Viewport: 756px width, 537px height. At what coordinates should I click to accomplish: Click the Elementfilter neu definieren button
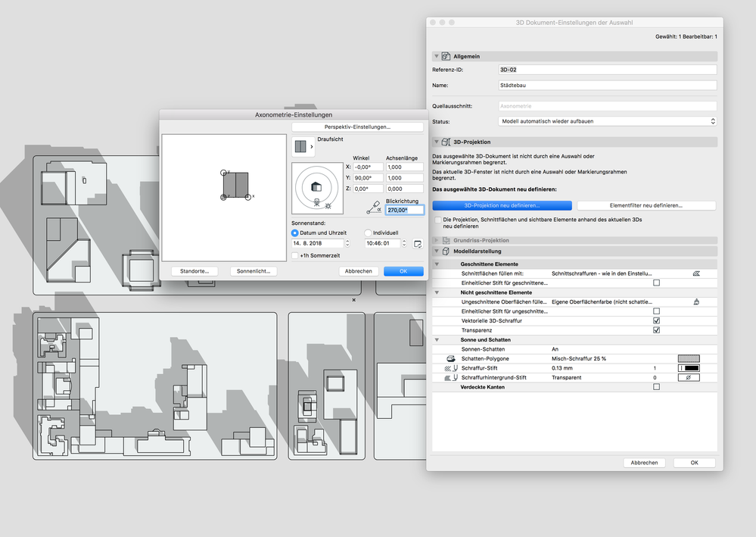646,205
